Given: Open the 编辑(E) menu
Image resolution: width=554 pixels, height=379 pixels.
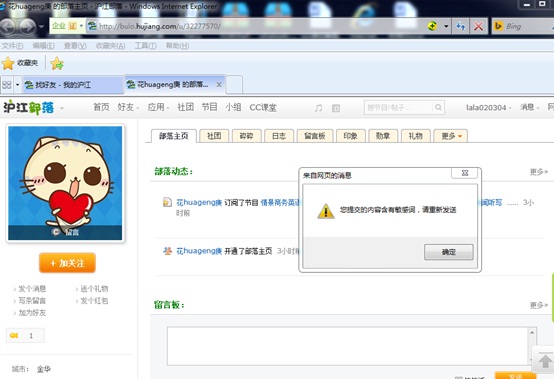Looking at the screenshot, I should click(x=43, y=46).
